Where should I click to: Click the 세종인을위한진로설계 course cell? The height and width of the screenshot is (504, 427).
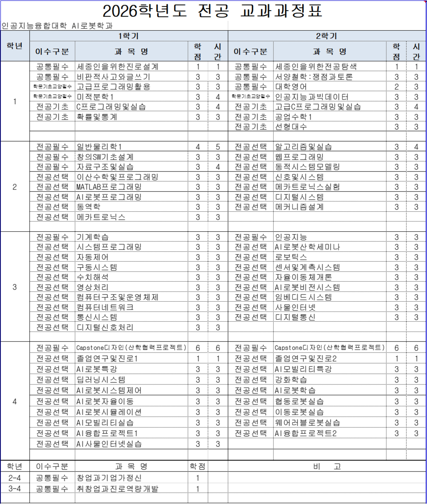tap(131, 67)
